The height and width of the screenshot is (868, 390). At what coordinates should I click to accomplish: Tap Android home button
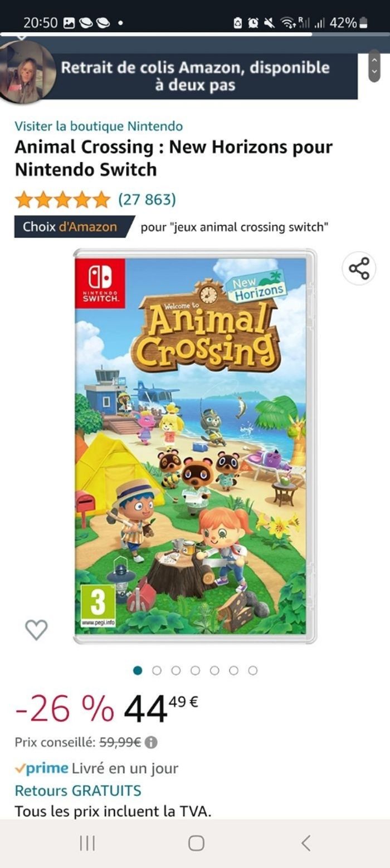pos(196,843)
